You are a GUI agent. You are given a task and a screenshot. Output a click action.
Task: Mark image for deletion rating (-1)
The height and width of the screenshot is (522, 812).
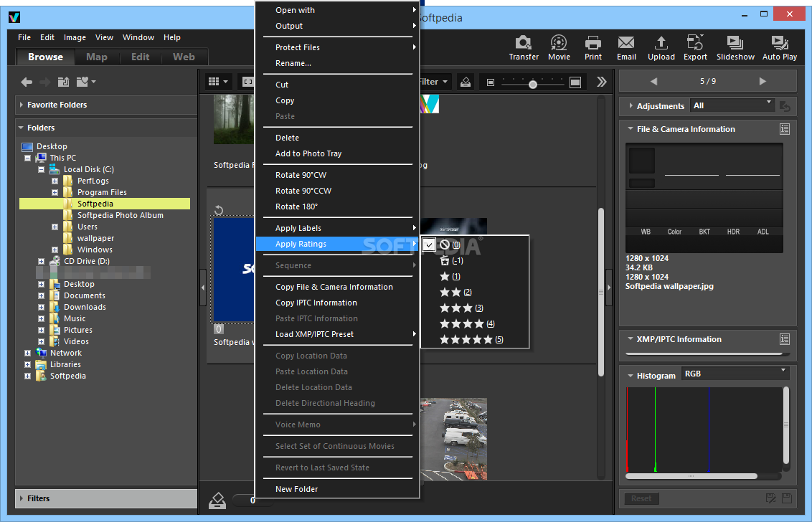click(450, 261)
